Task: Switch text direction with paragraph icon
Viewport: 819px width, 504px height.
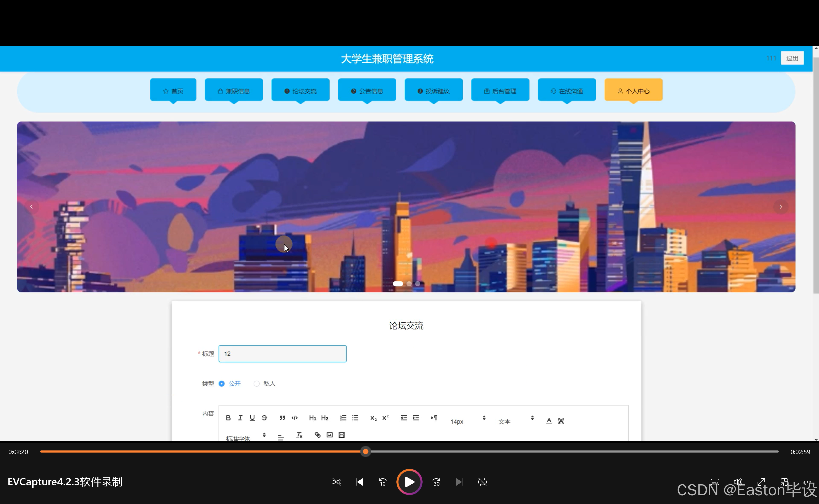Action: click(x=434, y=418)
